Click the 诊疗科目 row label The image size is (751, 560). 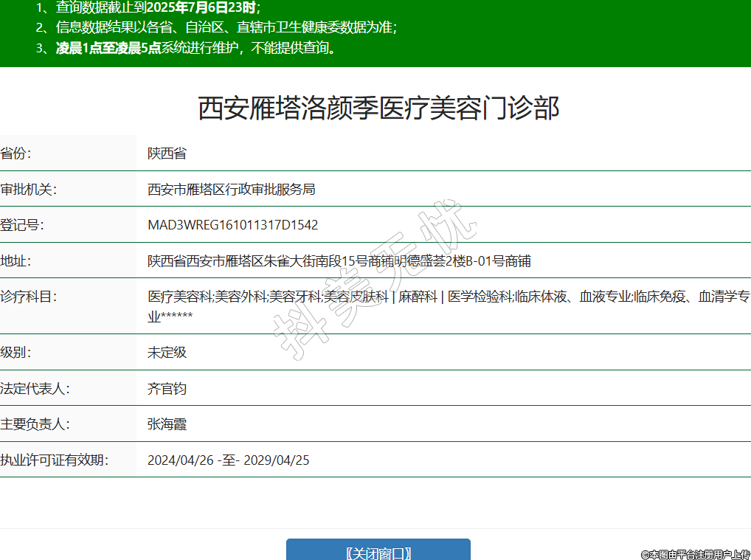[28, 297]
